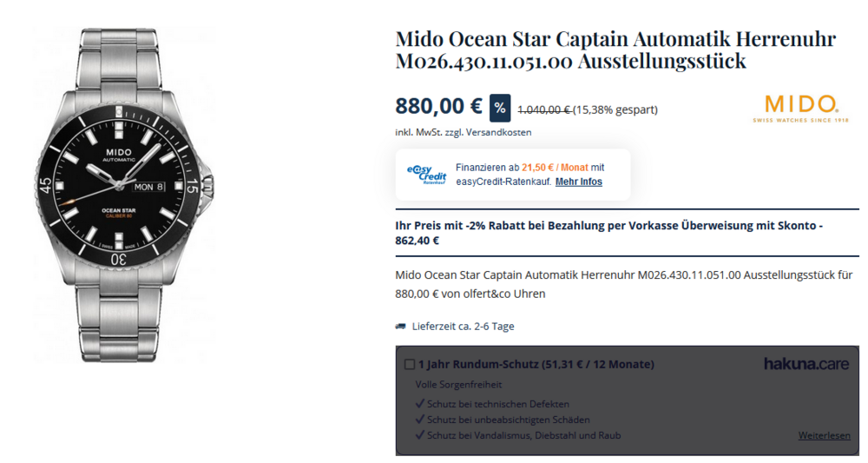Click the easyCredit Ratenkauf logo
Screen dimensions: 868x463
pyautogui.click(x=426, y=174)
